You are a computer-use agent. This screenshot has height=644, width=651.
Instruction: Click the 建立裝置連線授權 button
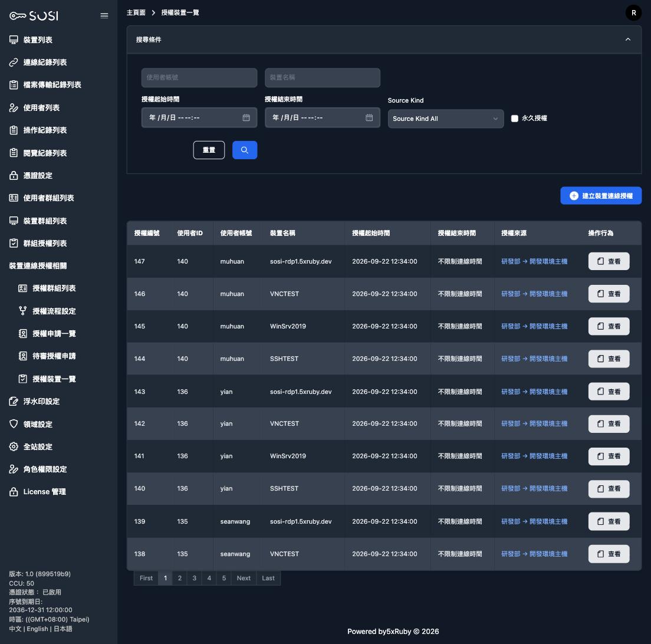601,196
